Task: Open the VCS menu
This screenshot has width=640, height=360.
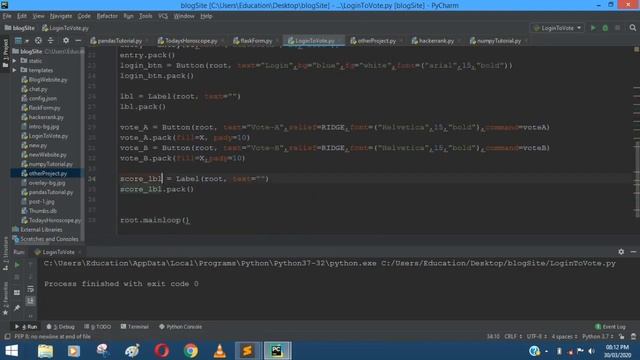Action: 163,16
